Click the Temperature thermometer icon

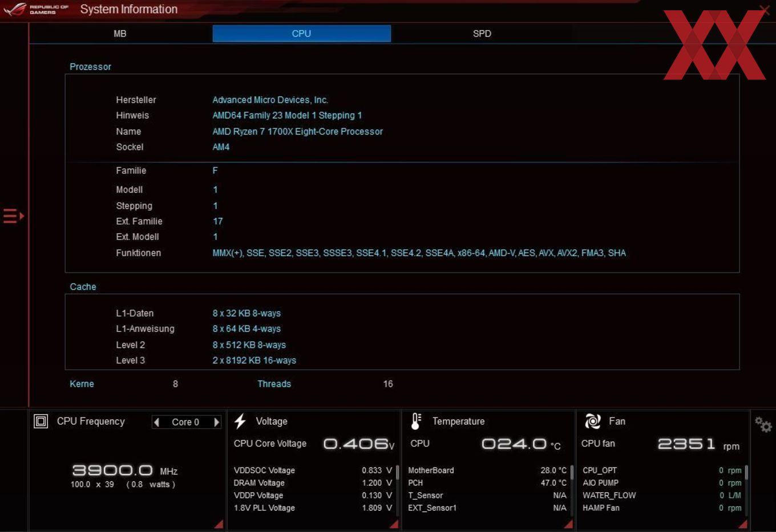click(x=416, y=421)
